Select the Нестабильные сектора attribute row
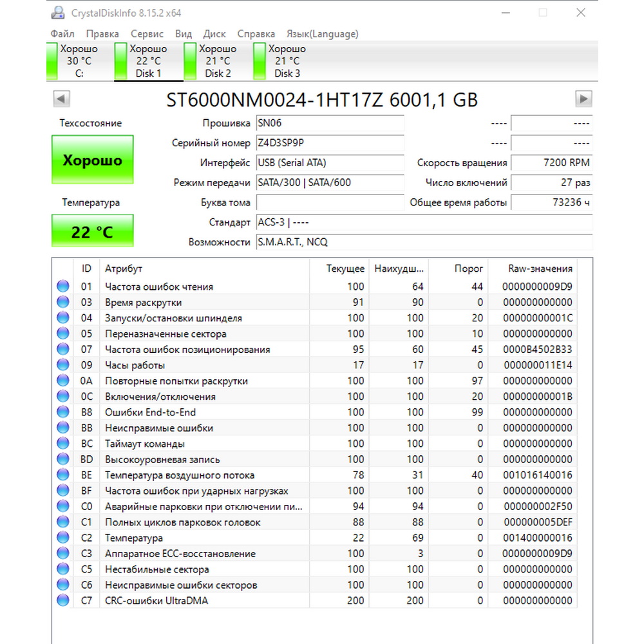Viewport: 644px width, 644px height. pos(316,569)
